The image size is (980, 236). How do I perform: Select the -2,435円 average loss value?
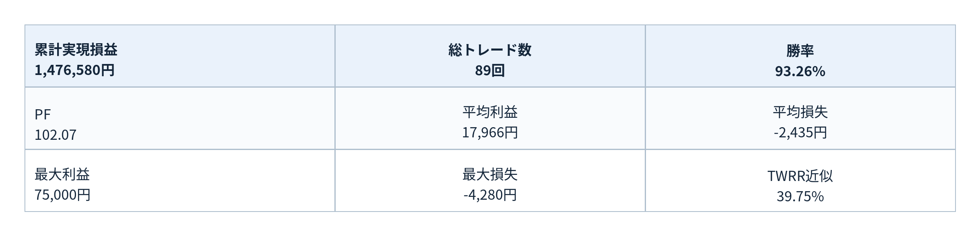(800, 133)
